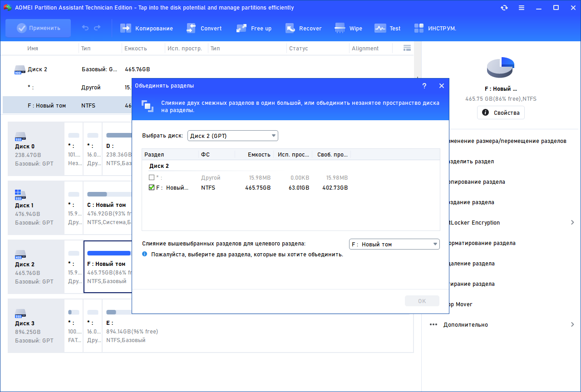Open the Test tool
This screenshot has width=581, height=392.
(x=387, y=28)
